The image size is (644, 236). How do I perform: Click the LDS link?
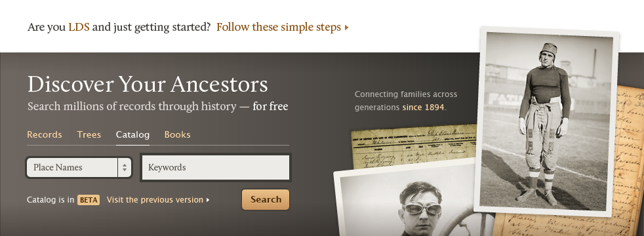tap(79, 28)
